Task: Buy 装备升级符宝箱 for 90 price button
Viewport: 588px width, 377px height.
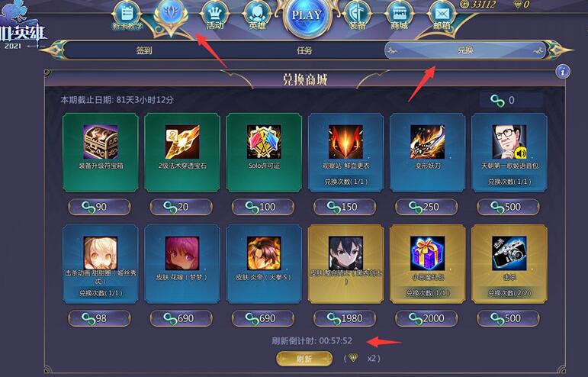Action: tap(100, 207)
